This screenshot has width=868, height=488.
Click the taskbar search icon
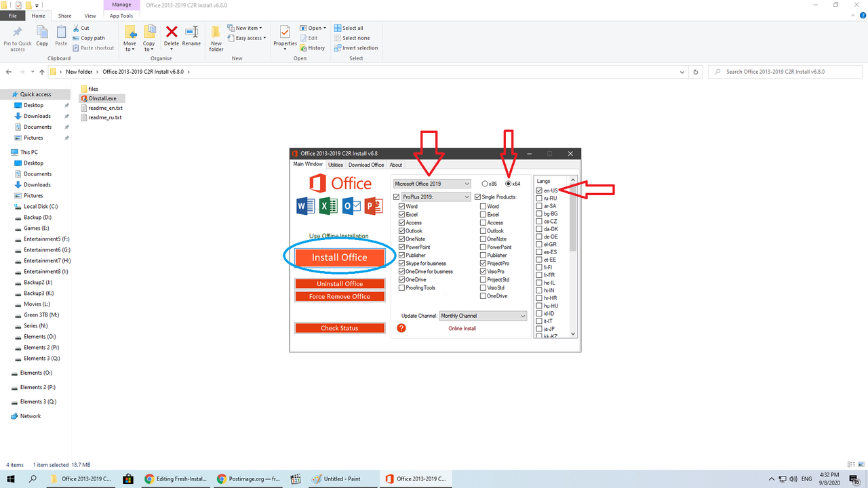click(33, 479)
